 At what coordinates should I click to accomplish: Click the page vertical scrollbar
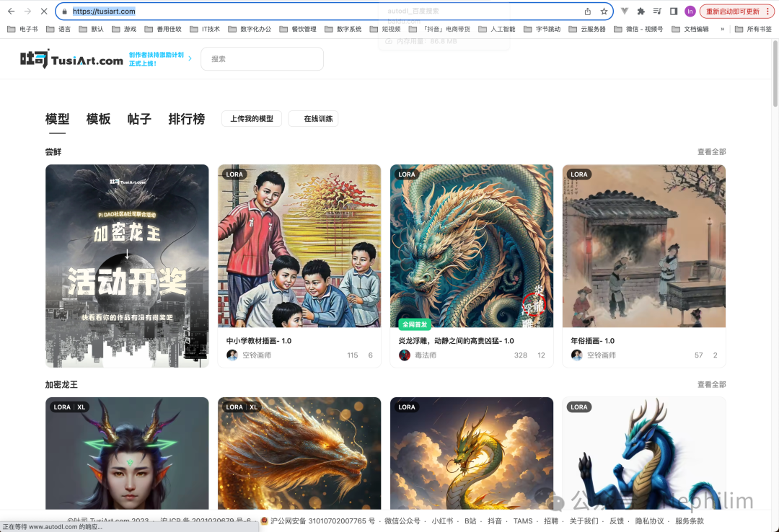pos(775,74)
